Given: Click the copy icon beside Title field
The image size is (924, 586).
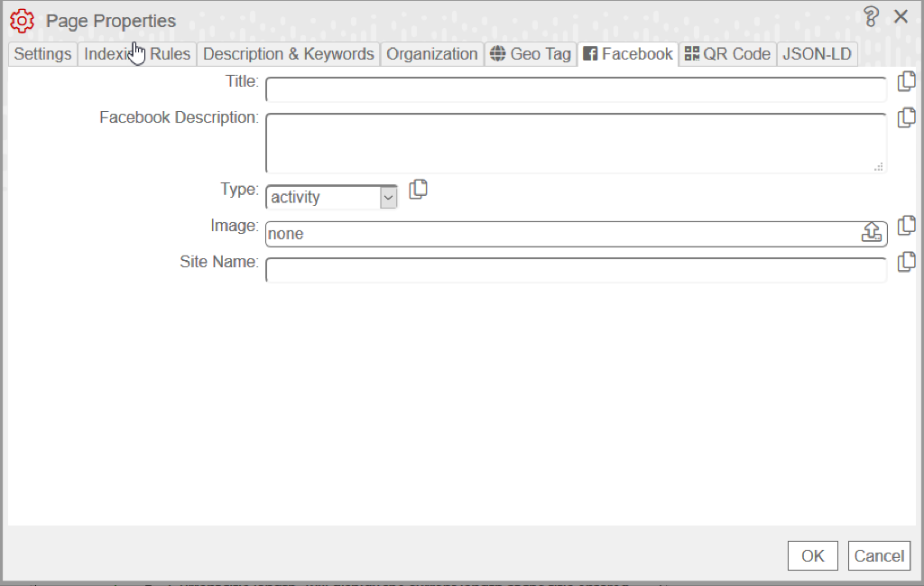Looking at the screenshot, I should 906,81.
